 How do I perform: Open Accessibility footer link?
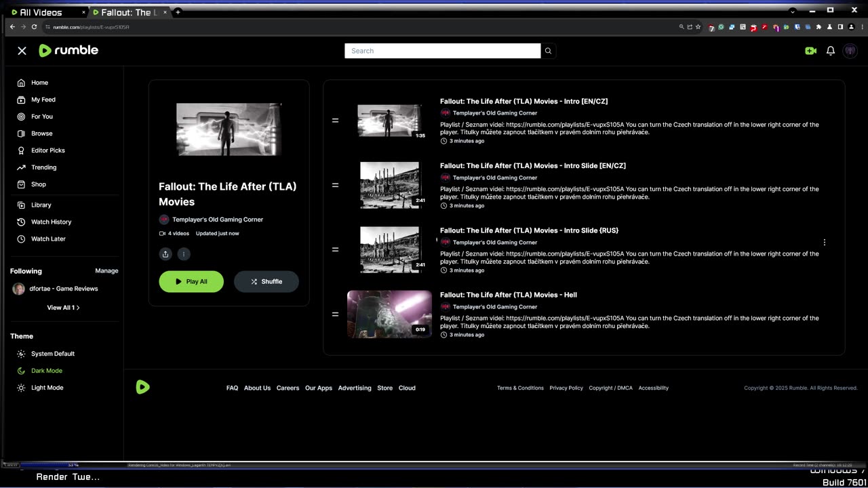(x=654, y=388)
